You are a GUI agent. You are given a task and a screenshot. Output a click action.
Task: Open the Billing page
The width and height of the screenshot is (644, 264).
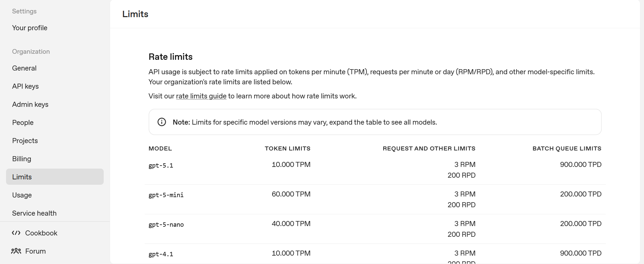21,159
